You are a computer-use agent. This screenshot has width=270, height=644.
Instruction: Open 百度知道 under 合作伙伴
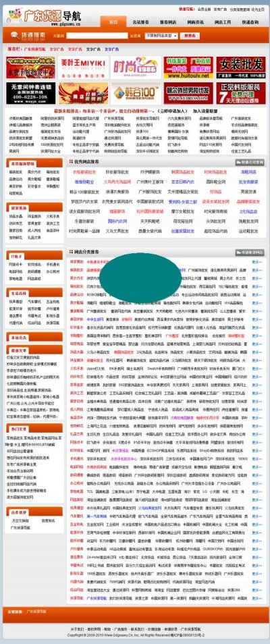48,520
